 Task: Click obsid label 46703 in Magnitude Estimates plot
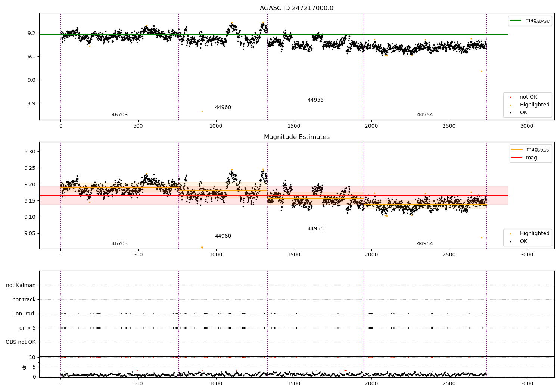coord(119,244)
